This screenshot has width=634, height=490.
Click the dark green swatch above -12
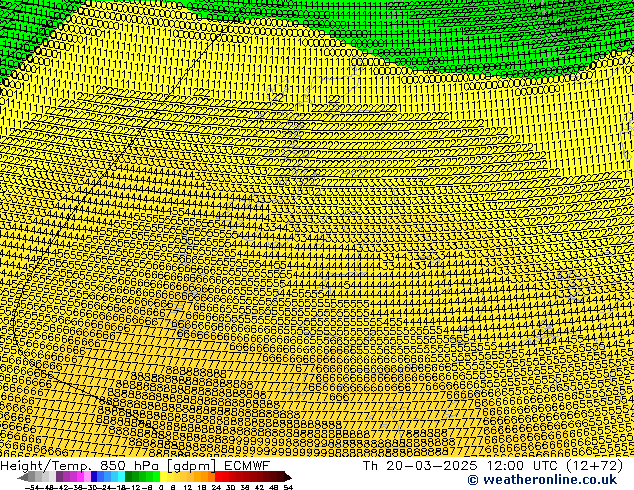129,476
